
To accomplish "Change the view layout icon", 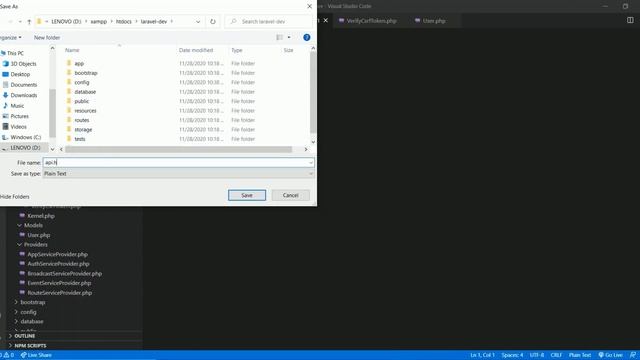I will [x=280, y=38].
